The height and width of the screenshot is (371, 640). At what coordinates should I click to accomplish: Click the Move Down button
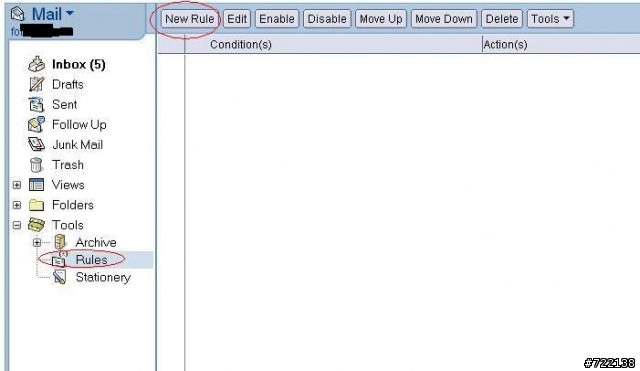click(444, 19)
